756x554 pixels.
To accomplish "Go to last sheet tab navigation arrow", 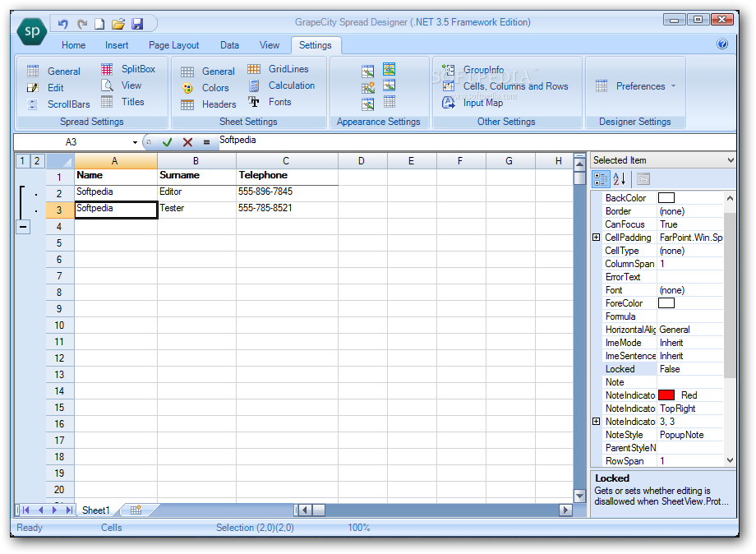I will pos(69,510).
